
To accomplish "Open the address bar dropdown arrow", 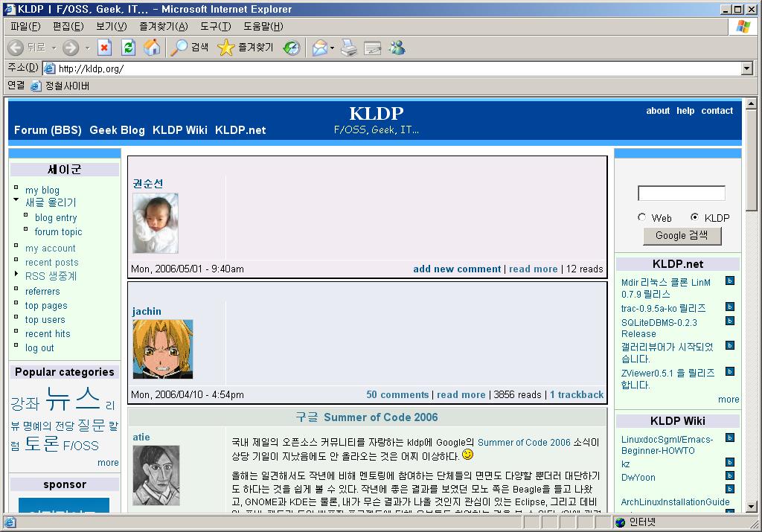I will point(747,68).
